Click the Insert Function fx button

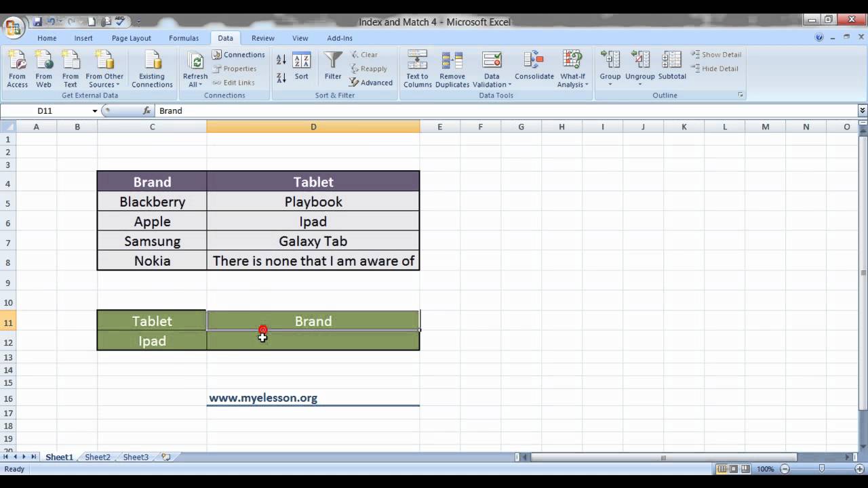tap(146, 110)
